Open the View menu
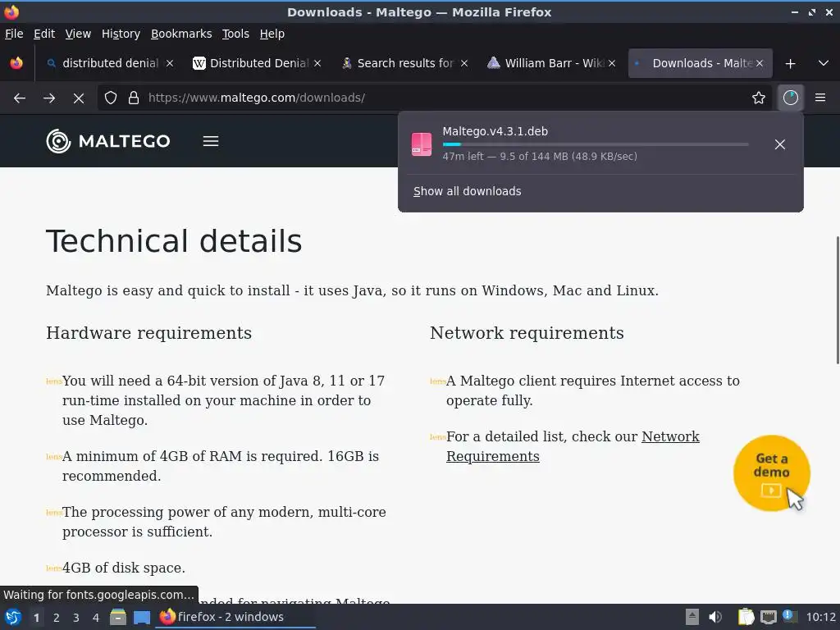Screen dimensions: 840x630 coord(78,34)
